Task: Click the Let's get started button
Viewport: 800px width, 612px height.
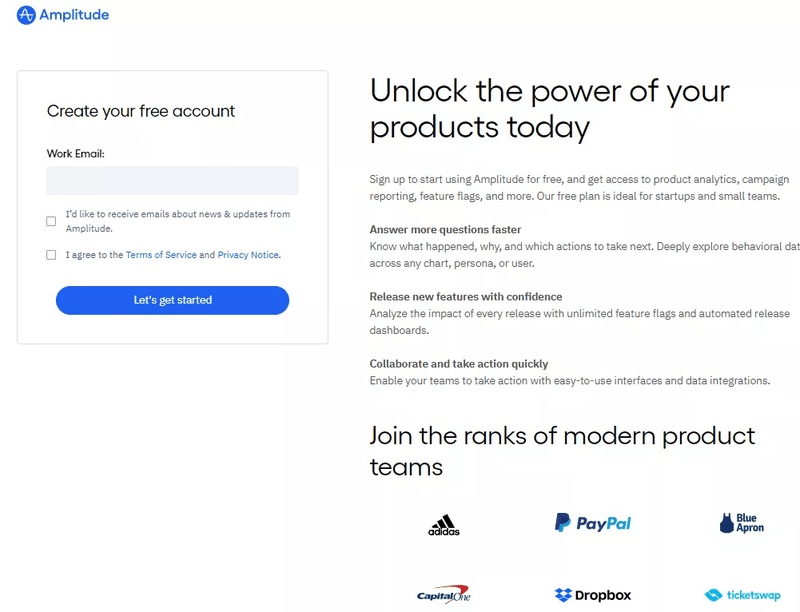Action: 172,300
